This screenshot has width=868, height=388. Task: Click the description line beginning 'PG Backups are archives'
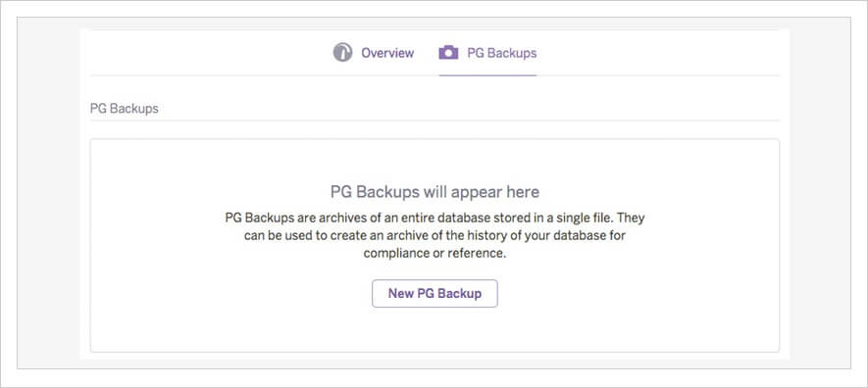click(x=434, y=218)
